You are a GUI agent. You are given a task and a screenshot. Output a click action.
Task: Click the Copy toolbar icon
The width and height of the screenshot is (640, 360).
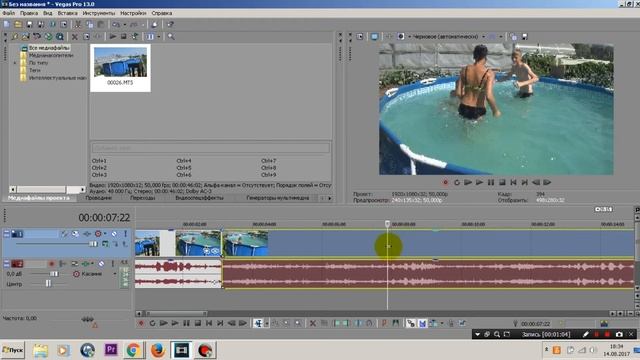pos(89,24)
